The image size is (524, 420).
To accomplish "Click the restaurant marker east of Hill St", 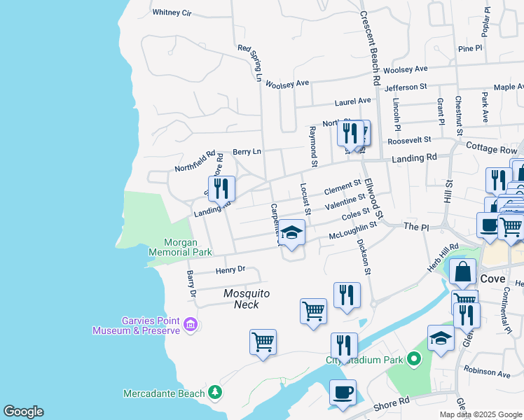I will [498, 181].
